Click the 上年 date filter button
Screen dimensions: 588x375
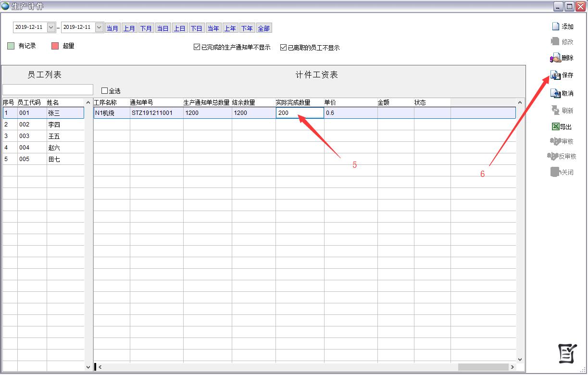(230, 28)
